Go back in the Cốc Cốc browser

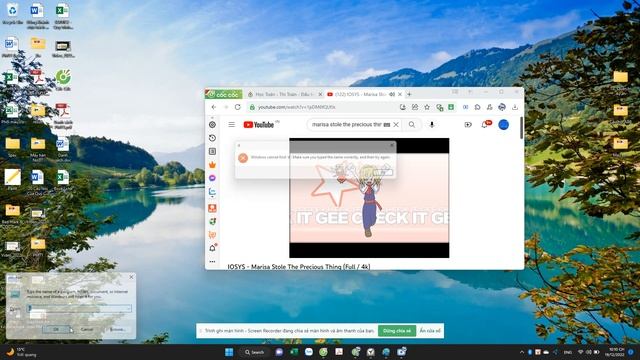pyautogui.click(x=213, y=107)
